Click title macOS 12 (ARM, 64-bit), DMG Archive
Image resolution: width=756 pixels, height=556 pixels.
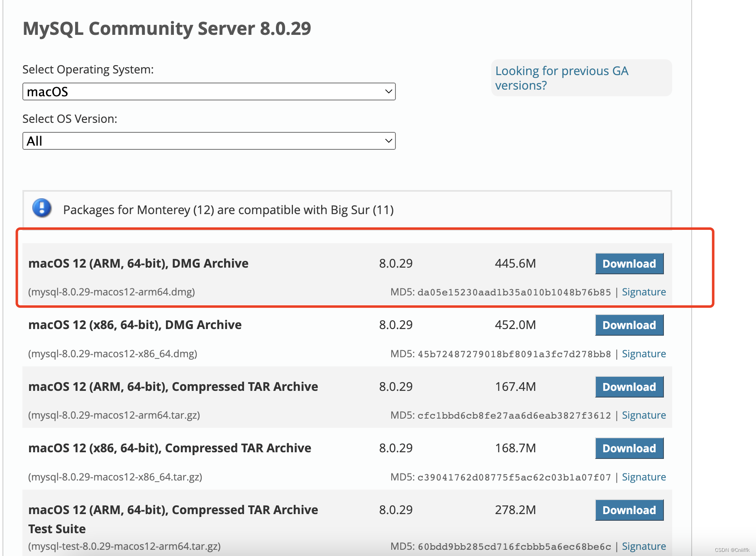(x=138, y=263)
